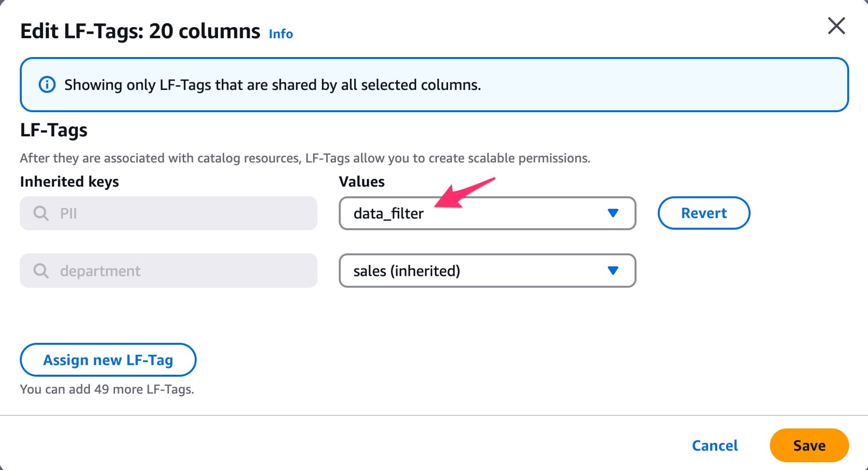Viewport: 868px width, 470px height.
Task: Click the 'Values' column label
Action: [362, 182]
